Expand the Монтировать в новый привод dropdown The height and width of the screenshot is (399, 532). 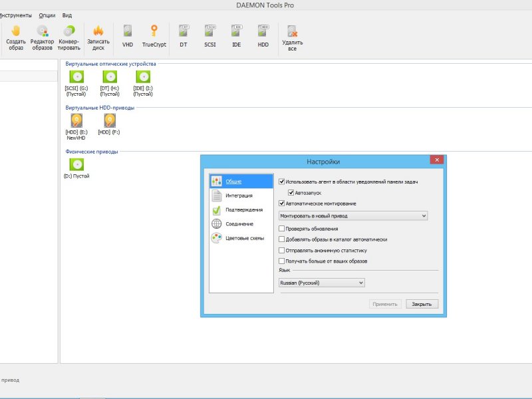point(353,215)
